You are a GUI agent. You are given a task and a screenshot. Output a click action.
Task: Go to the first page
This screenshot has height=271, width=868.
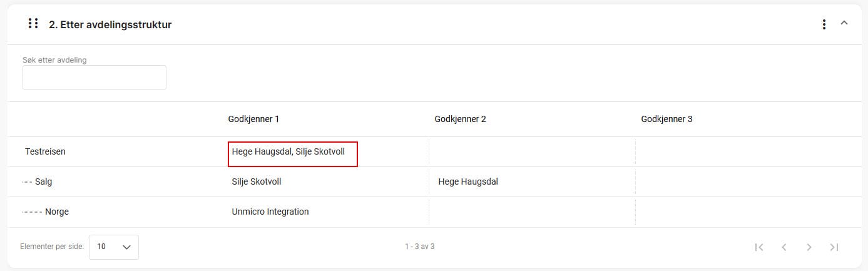pos(759,247)
